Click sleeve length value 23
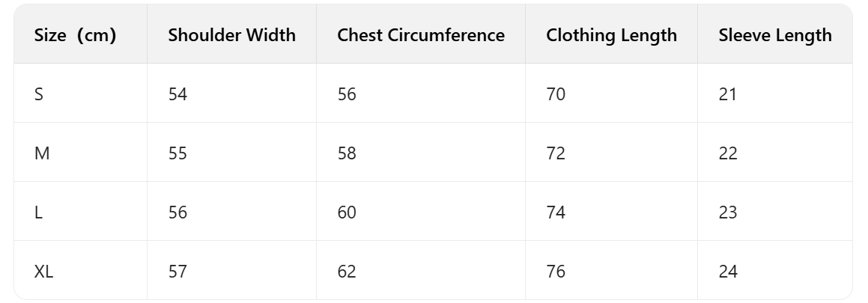Image resolution: width=868 pixels, height=303 pixels. (x=728, y=212)
